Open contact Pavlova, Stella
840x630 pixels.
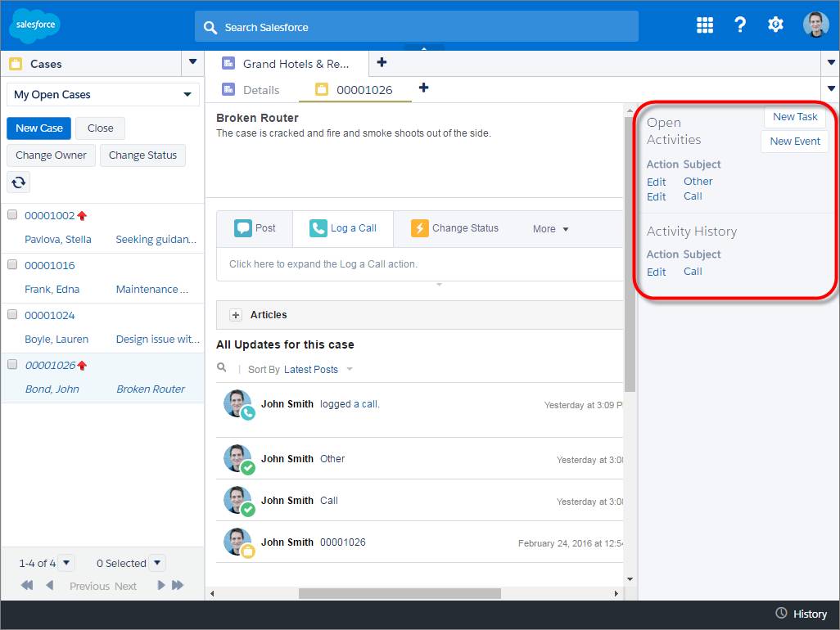(x=58, y=240)
